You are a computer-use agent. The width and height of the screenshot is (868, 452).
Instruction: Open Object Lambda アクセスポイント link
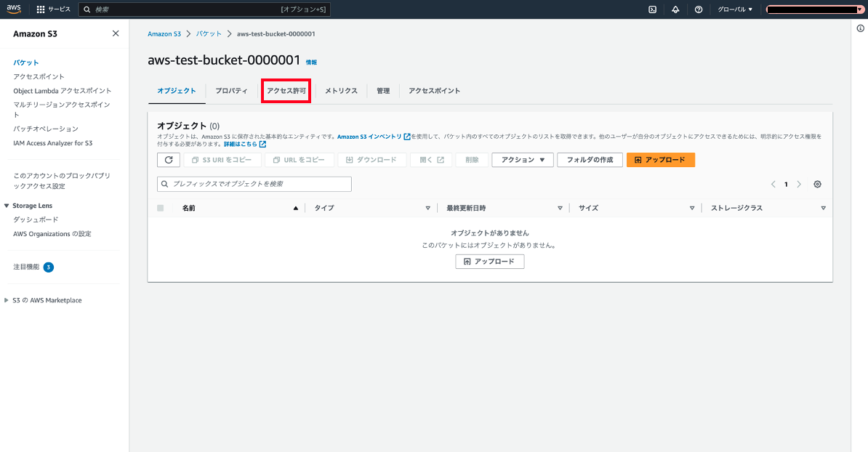(x=63, y=91)
